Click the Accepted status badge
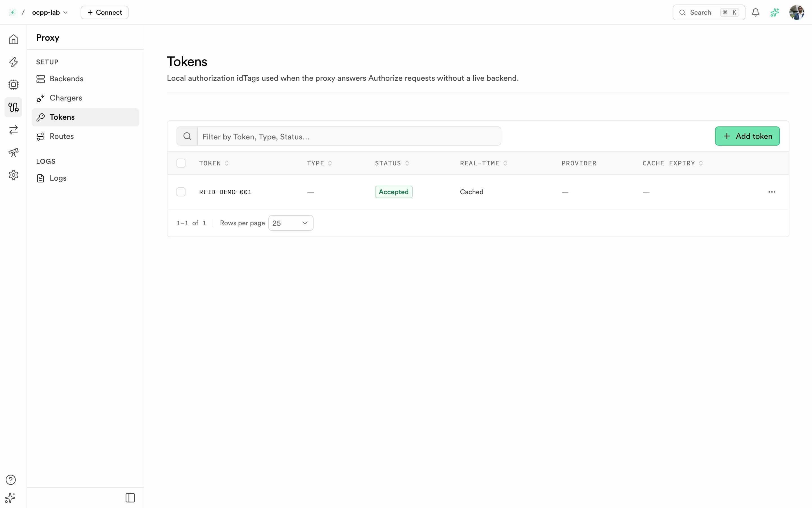The image size is (812, 508). [394, 192]
